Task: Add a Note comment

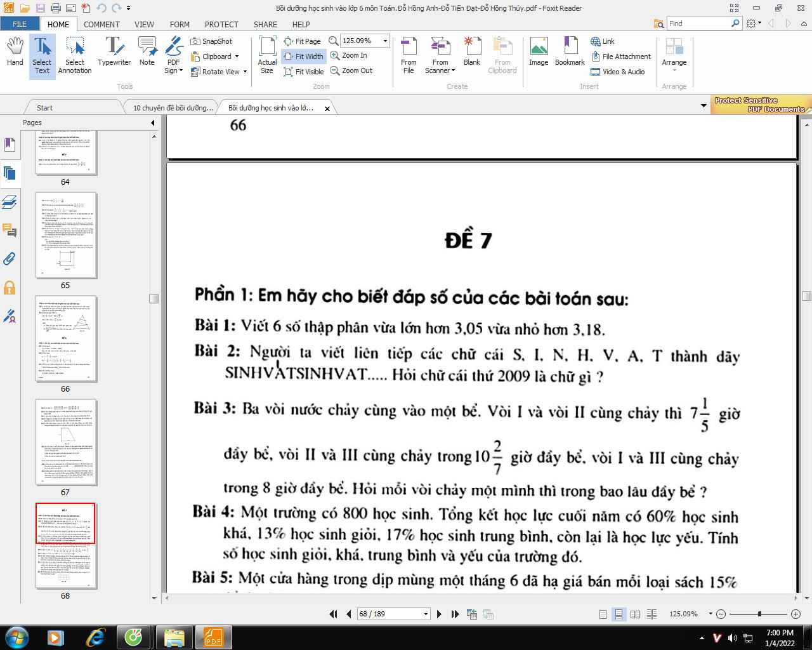Action: tap(147, 52)
